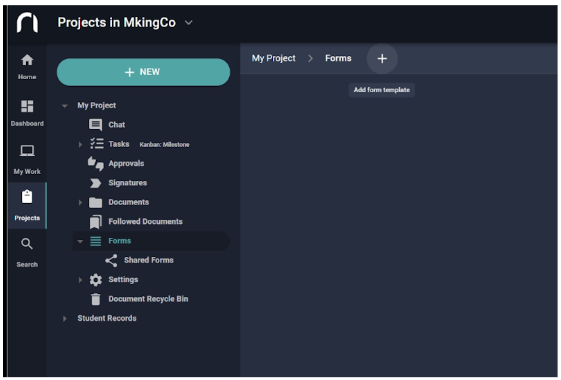Click the Followed Documents bookmark icon
Viewport: 561px width, 380px height.
tap(96, 222)
